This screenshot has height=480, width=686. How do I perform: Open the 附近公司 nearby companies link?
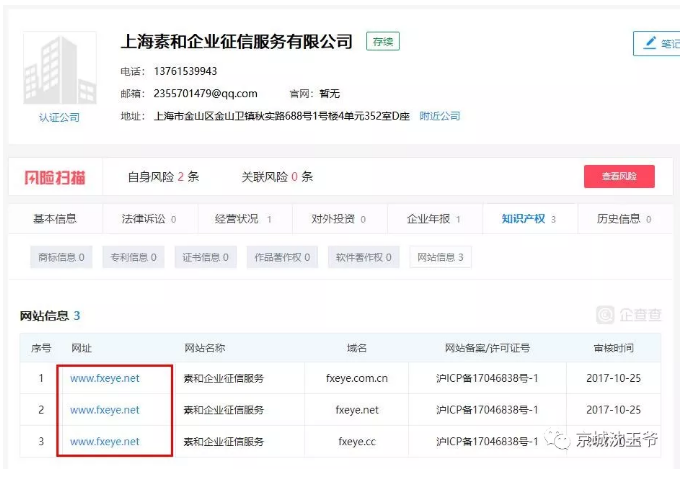click(x=440, y=116)
